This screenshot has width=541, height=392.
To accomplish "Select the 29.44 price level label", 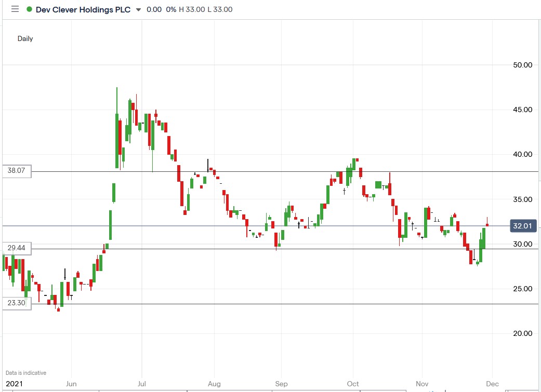I will pos(17,248).
